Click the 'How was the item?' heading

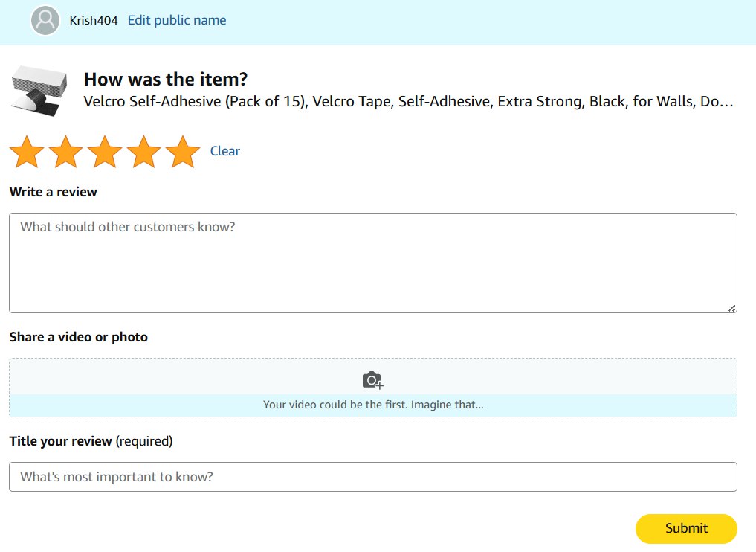pyautogui.click(x=165, y=80)
